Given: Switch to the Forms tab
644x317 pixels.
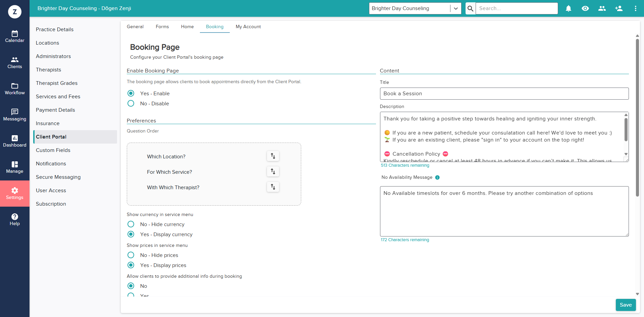Looking at the screenshot, I should (x=162, y=27).
